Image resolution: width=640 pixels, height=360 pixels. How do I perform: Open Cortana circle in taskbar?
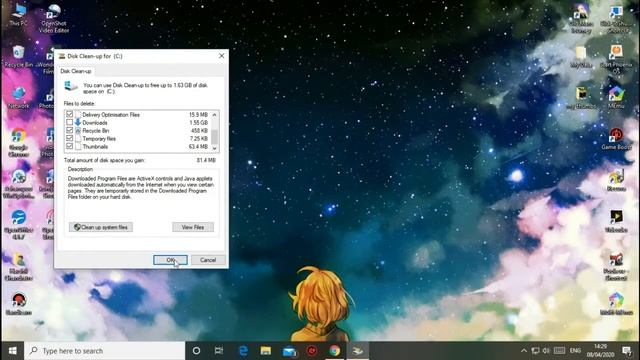click(196, 351)
